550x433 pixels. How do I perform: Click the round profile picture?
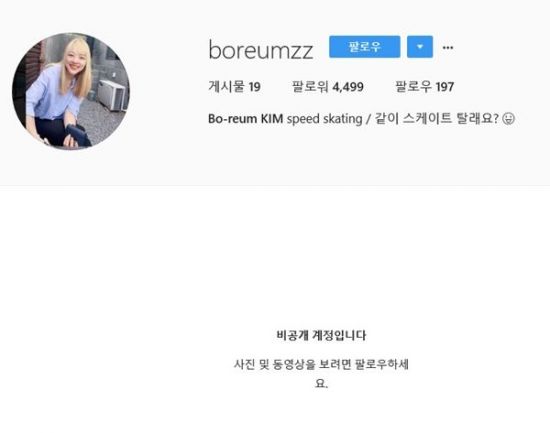pyautogui.click(x=71, y=91)
